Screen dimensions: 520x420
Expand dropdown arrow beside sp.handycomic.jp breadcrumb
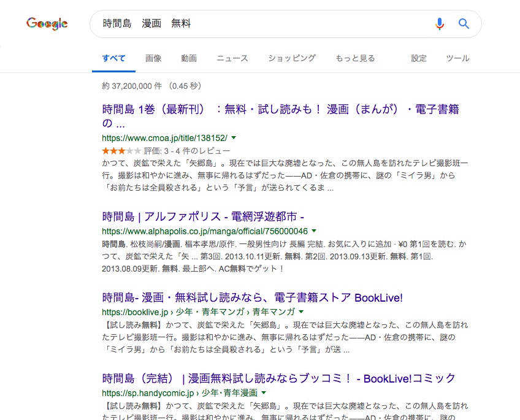click(264, 392)
